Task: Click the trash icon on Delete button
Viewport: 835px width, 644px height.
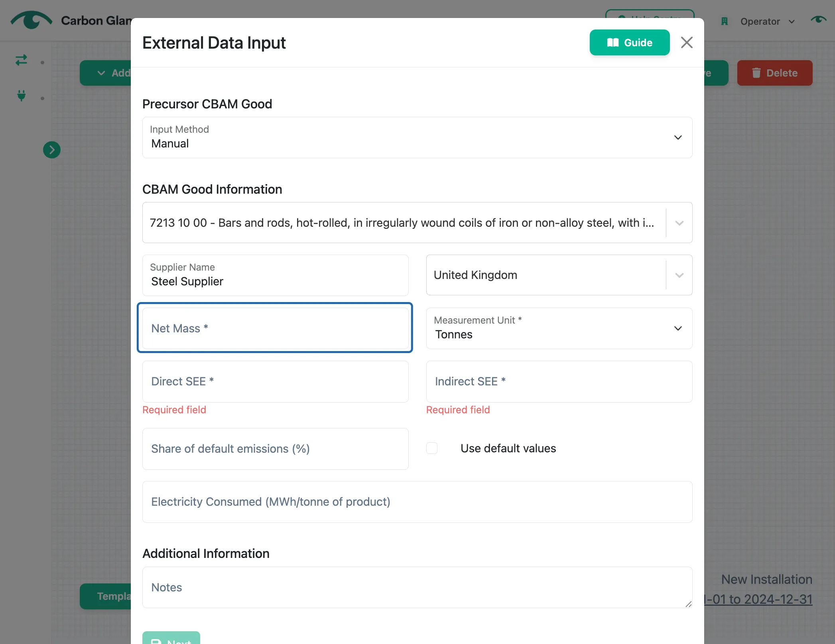Action: 756,73
